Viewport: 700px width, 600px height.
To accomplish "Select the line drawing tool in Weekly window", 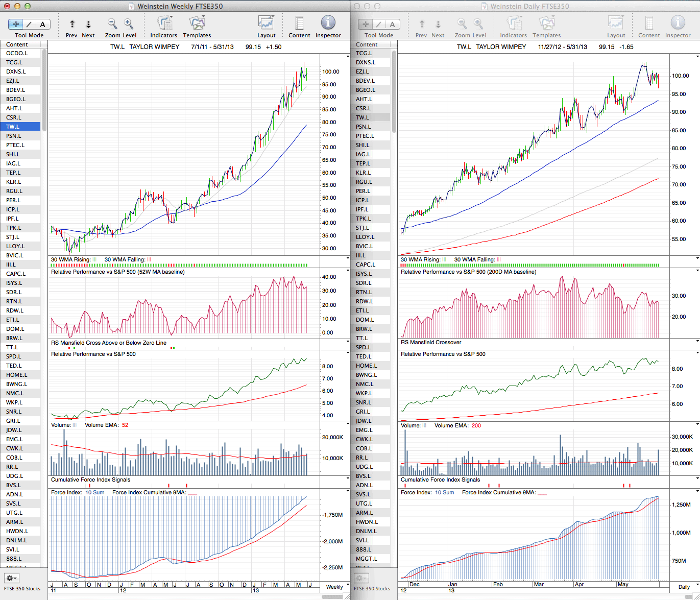I will (30, 24).
